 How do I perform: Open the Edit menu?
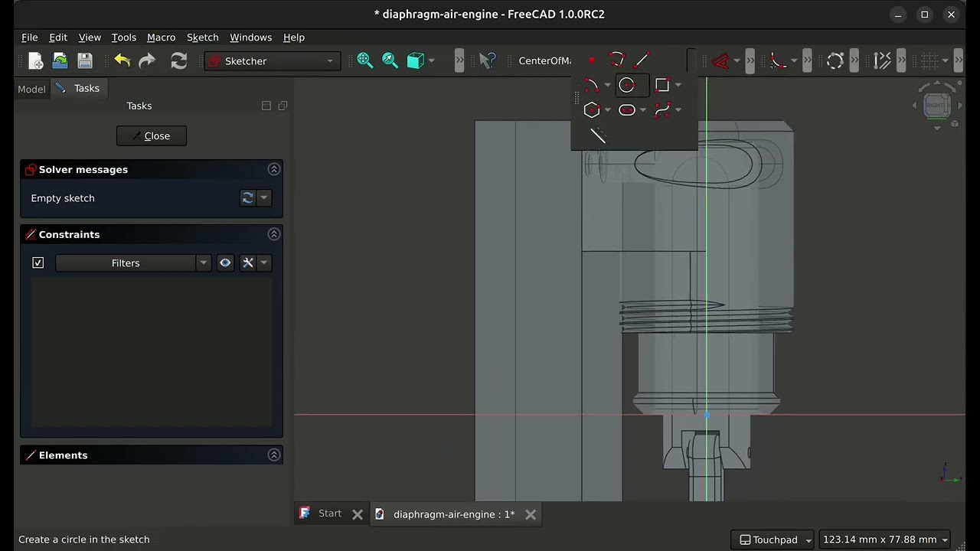point(58,37)
